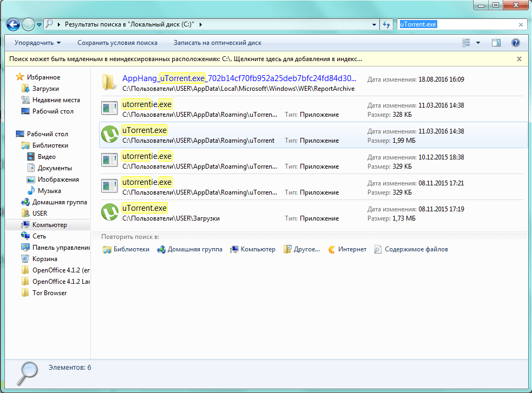
Task: Click Результаты поиска breadcrumb text
Action: tap(129, 24)
